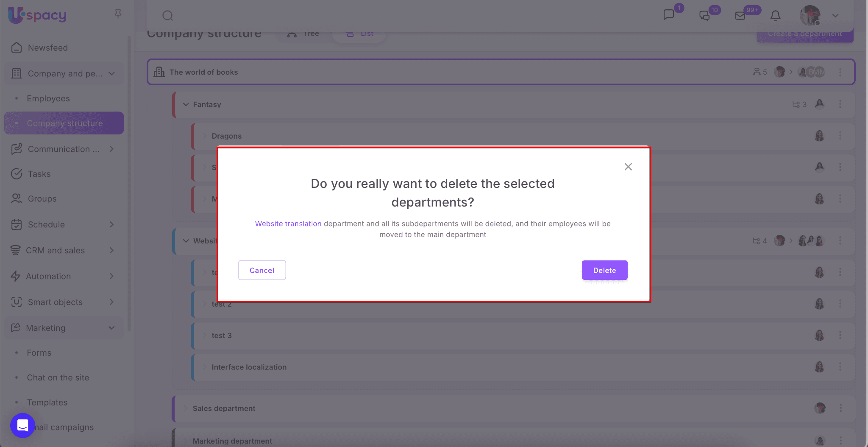The image size is (868, 447).
Task: Open the mail envelope with 99+ badge
Action: tap(740, 16)
